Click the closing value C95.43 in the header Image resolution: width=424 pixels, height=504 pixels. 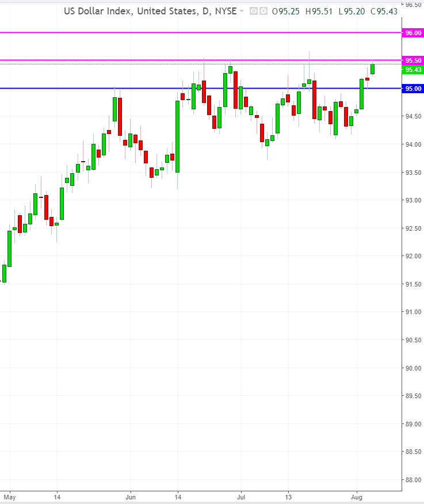(x=384, y=11)
